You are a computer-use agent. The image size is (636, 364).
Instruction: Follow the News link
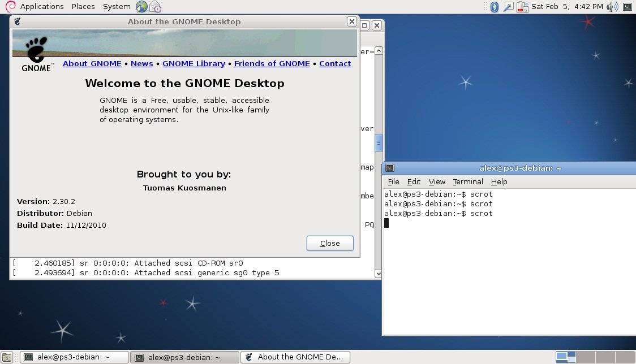[142, 64]
